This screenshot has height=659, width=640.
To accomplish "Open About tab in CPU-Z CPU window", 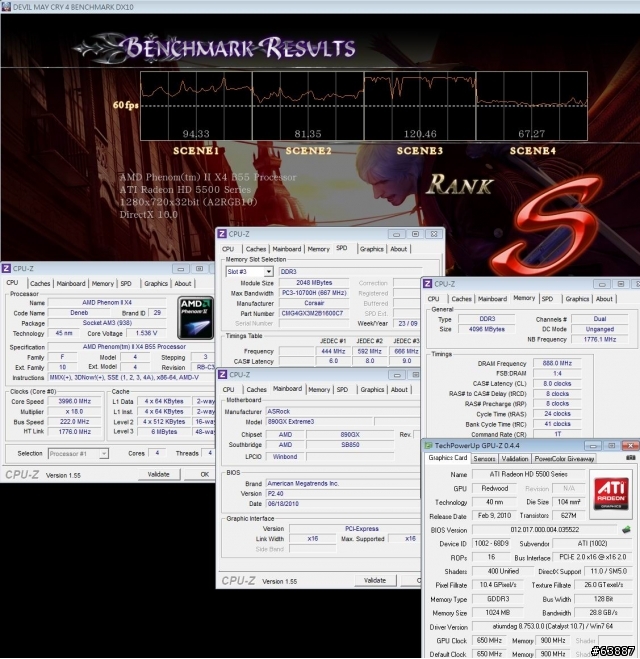I will tap(183, 284).
